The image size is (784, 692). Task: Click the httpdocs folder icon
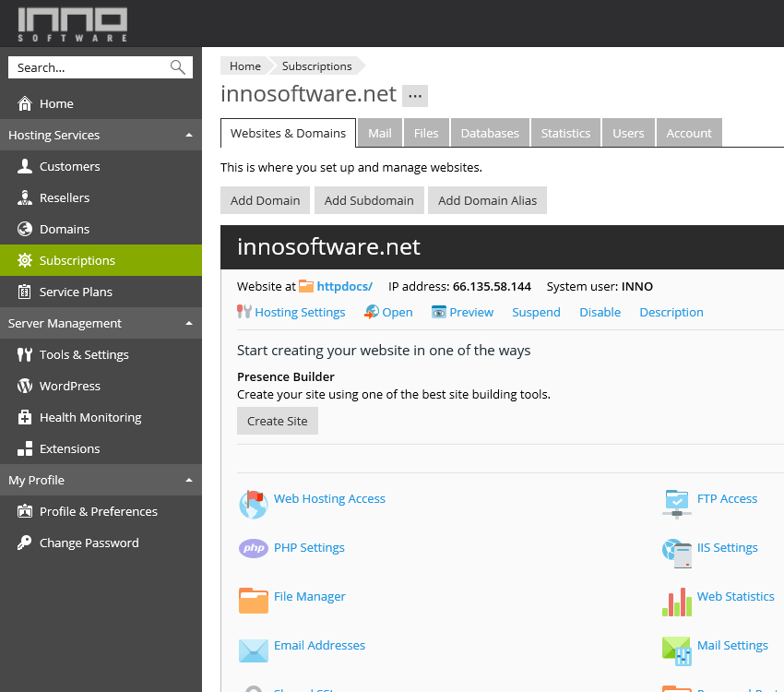point(306,286)
